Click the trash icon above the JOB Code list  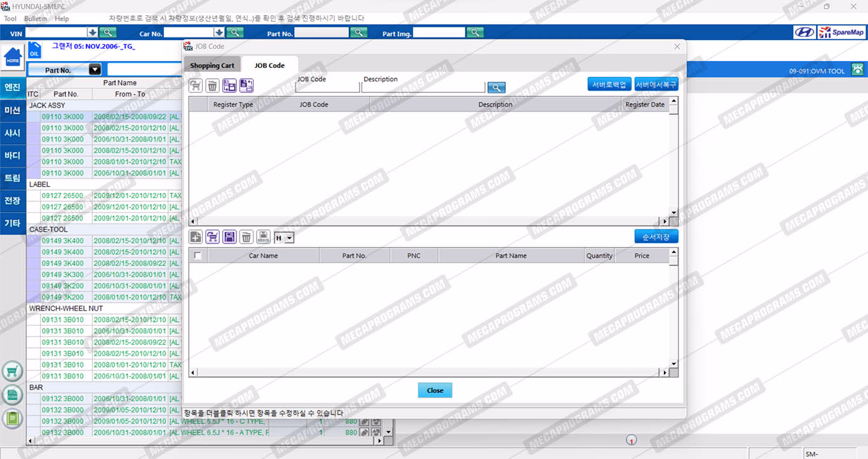(x=212, y=86)
